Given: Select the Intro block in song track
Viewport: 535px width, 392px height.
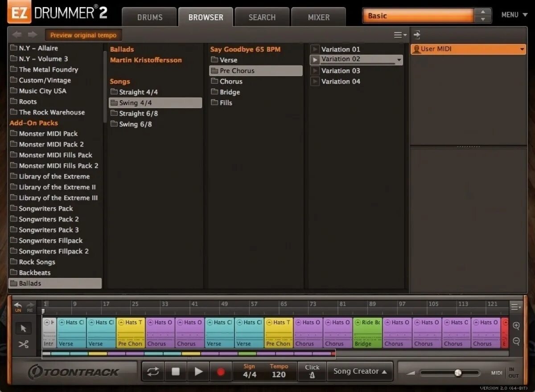Looking at the screenshot, I should point(49,333).
